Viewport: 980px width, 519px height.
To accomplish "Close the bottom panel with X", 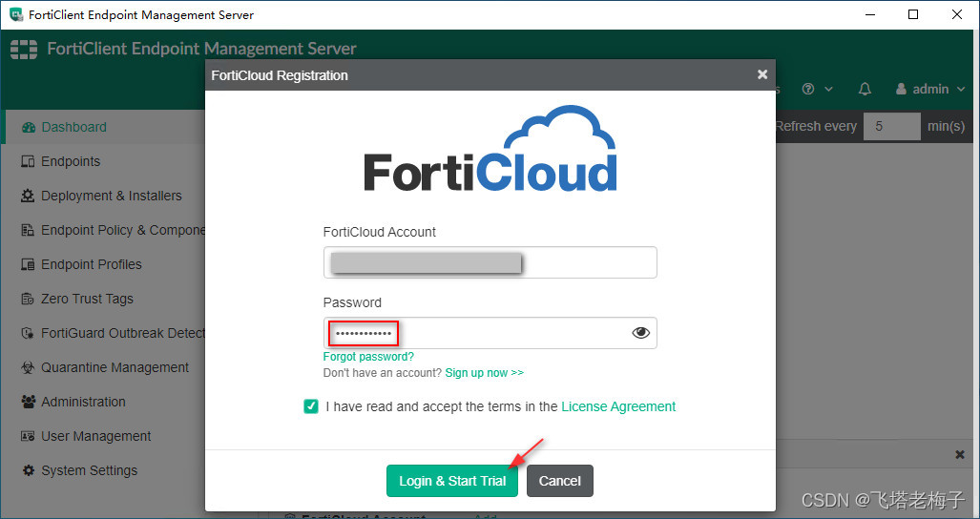I will (x=960, y=455).
